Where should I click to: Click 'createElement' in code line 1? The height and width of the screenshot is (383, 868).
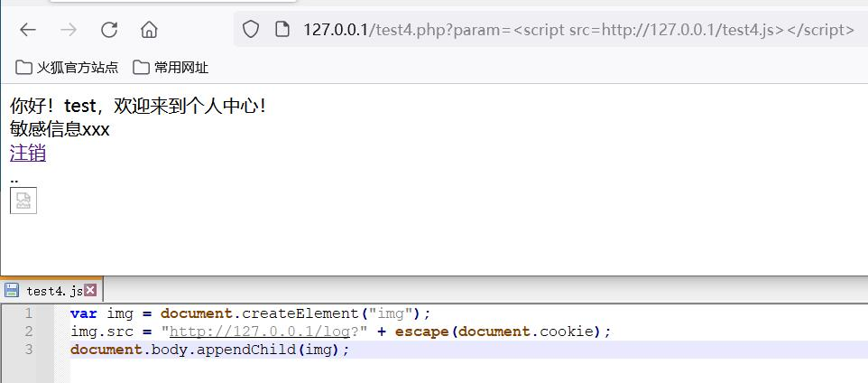[300, 313]
